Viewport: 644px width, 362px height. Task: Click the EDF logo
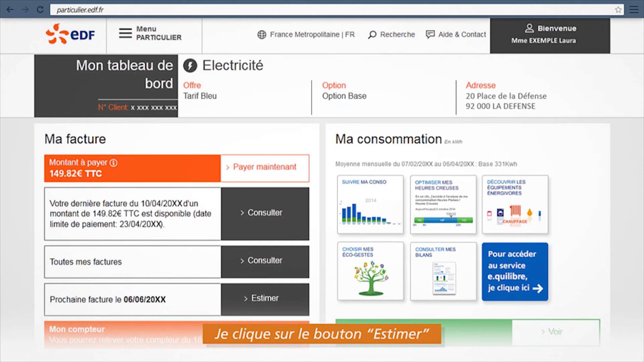coord(70,34)
